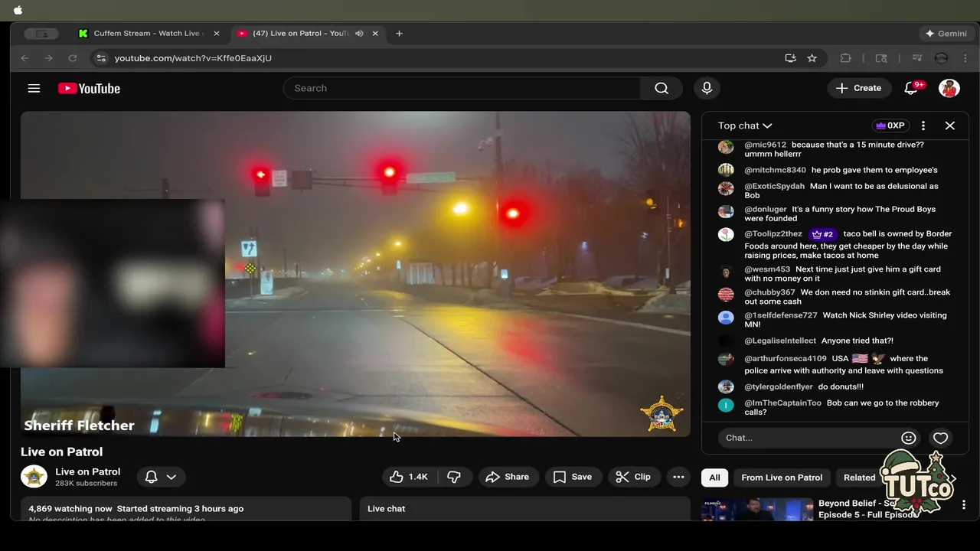980x551 pixels.
Task: Open the Apple menu
Action: coord(18,10)
